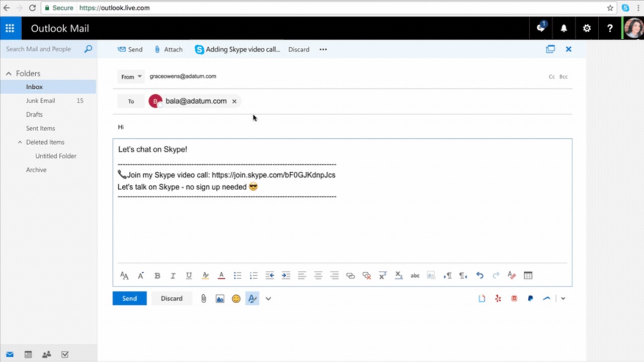
Task: Open the Junk Email folder
Action: click(40, 101)
